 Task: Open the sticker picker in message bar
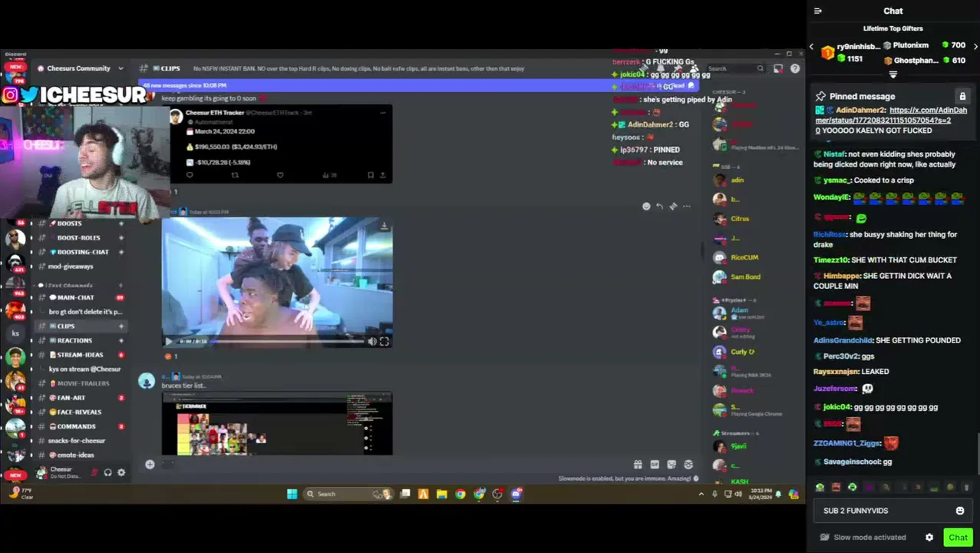point(671,465)
